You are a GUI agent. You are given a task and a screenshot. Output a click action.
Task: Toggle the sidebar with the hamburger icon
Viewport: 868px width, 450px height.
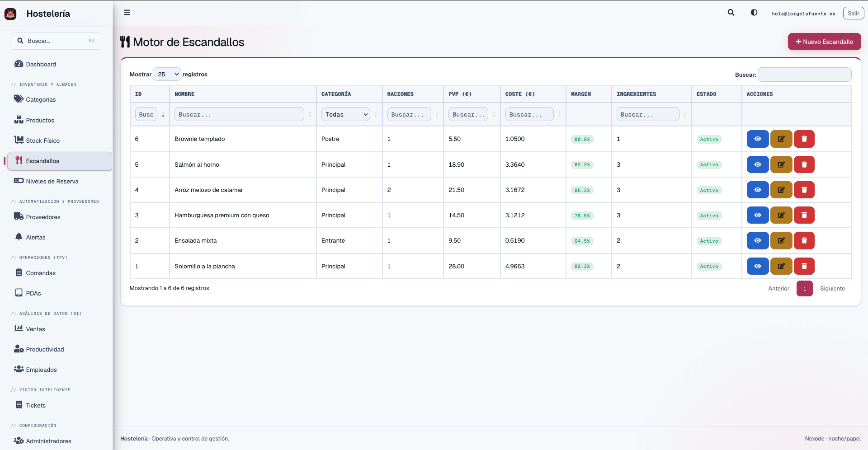point(127,13)
